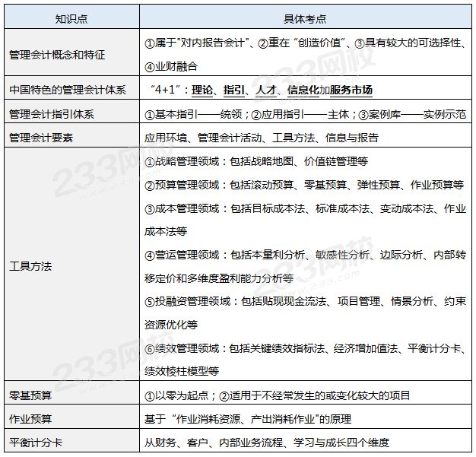Click the bold phrase '服务市场'
This screenshot has width=476, height=457.
(x=351, y=90)
